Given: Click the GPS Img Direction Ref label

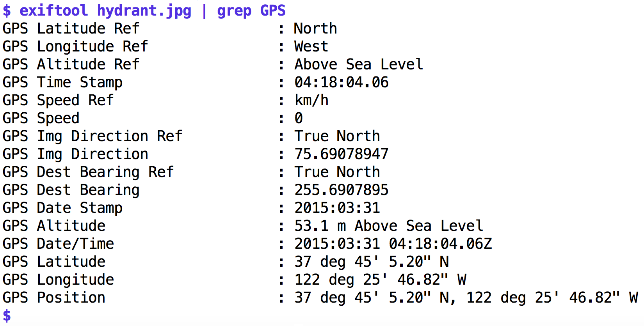Looking at the screenshot, I should coord(93,136).
